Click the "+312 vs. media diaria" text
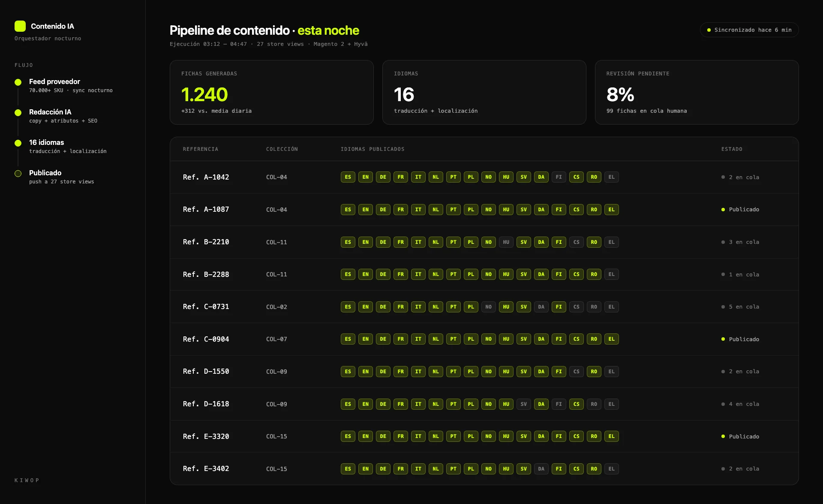 [x=216, y=111]
